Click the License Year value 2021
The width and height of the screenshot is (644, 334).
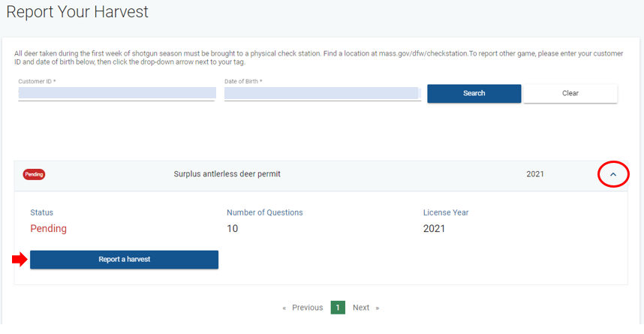click(x=434, y=228)
